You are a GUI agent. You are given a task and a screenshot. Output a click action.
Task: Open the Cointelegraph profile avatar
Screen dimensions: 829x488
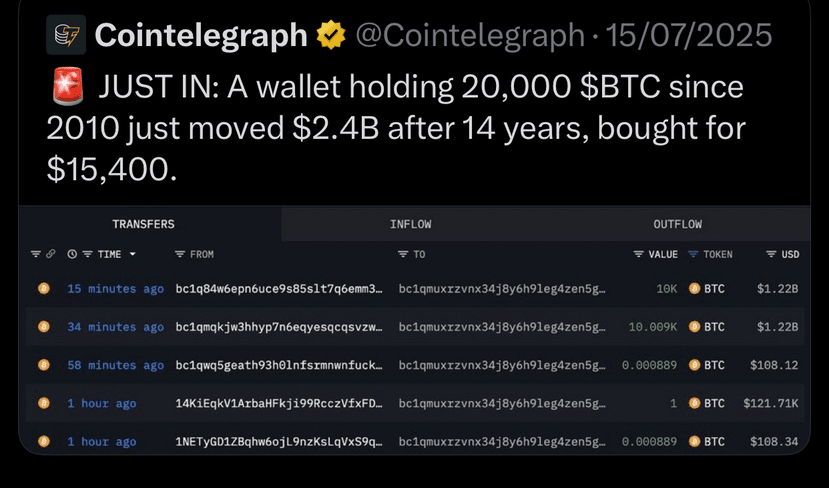pyautogui.click(x=66, y=35)
